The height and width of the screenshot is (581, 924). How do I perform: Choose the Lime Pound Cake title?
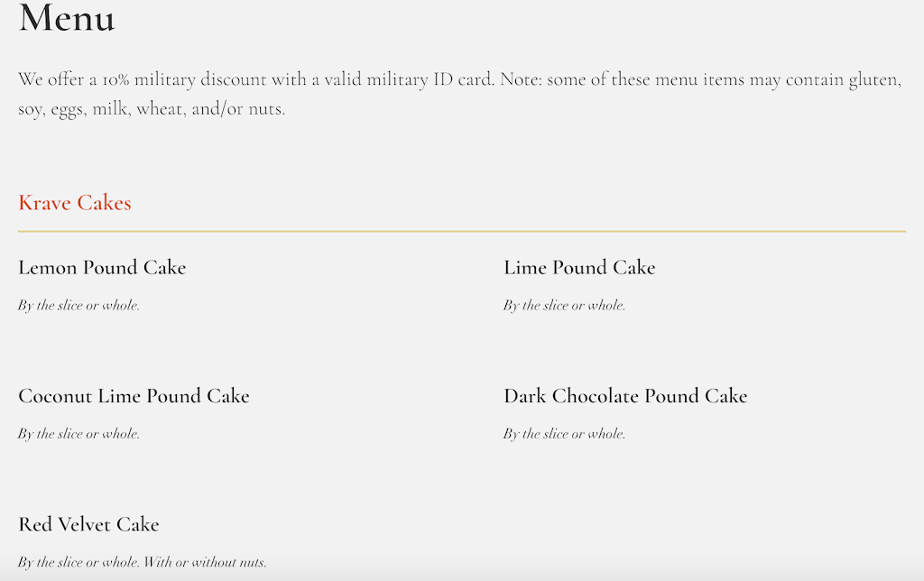click(x=579, y=268)
